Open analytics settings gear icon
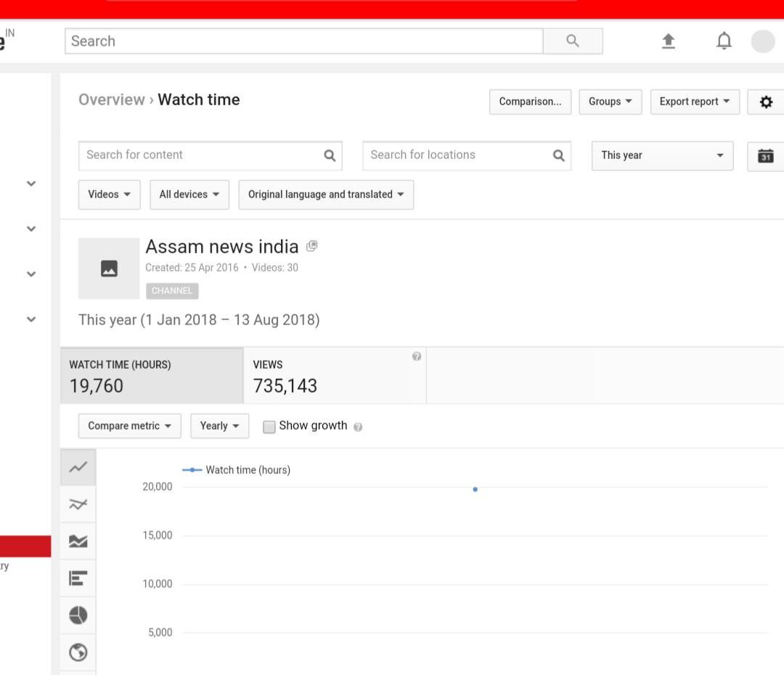Screen dimensions: 784x675 [x=766, y=102]
